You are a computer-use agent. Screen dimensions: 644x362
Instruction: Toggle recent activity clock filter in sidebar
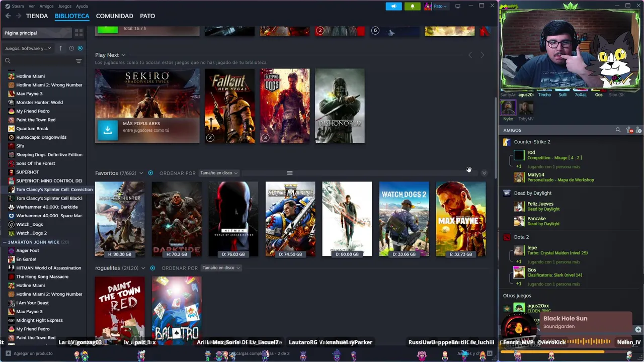71,48
